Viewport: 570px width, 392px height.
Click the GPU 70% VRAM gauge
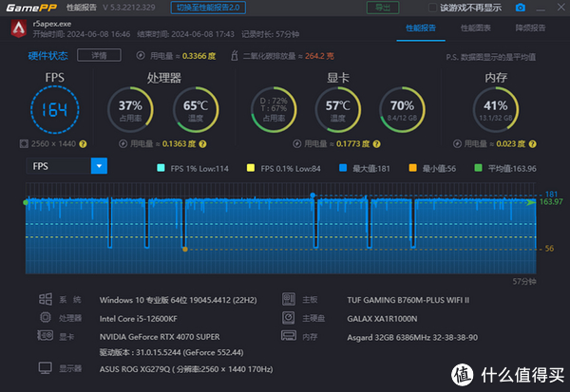[x=402, y=110]
